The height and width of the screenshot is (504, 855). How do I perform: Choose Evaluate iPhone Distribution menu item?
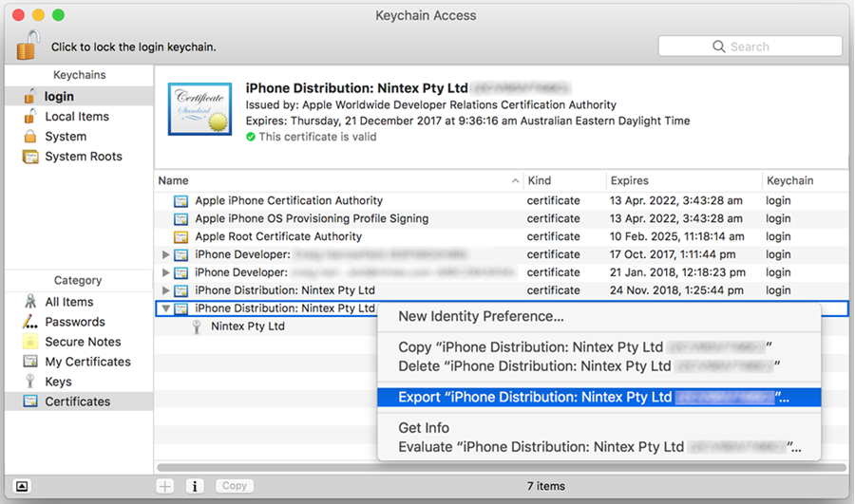point(598,447)
